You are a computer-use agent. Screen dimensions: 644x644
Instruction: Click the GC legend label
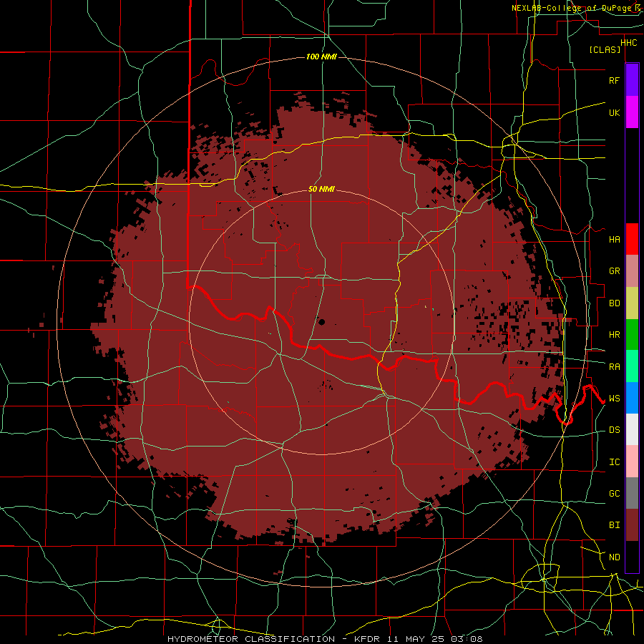[614, 494]
